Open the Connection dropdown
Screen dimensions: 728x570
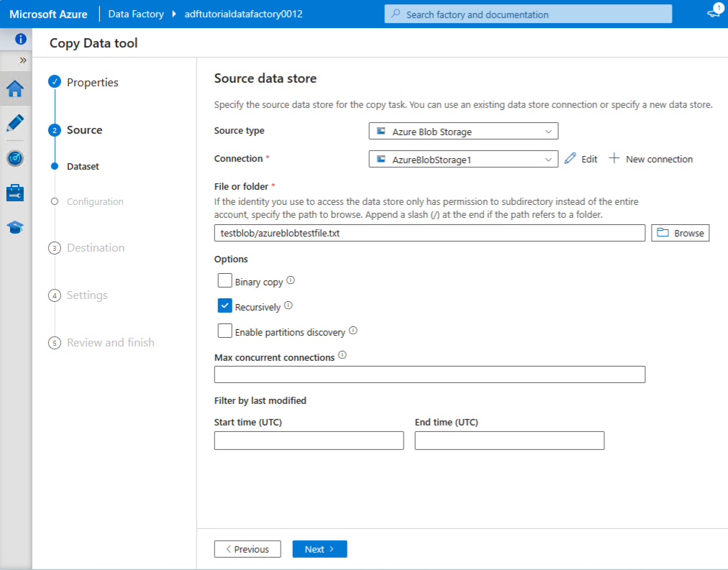[463, 159]
